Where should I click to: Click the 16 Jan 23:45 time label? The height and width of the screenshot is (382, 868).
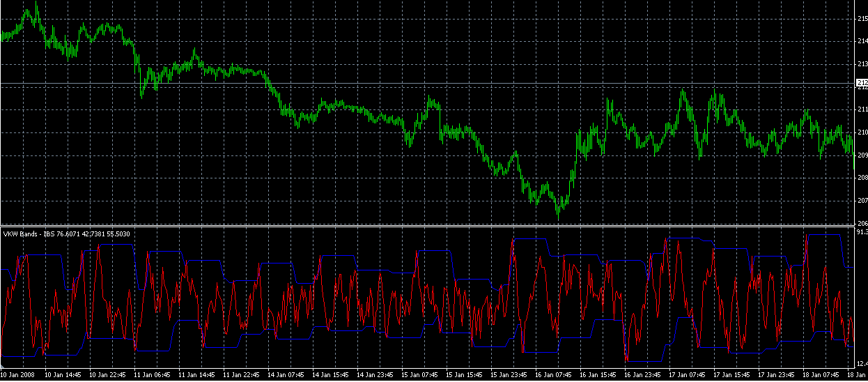pos(643,375)
